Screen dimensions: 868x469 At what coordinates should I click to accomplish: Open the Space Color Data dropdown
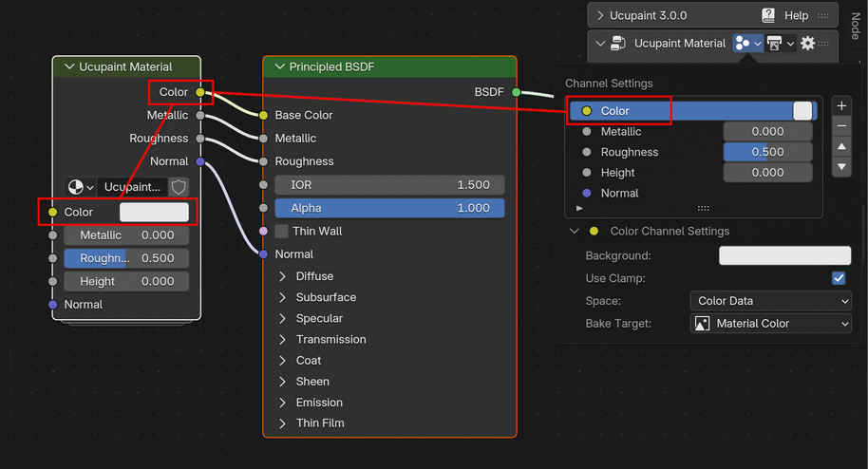[770, 301]
